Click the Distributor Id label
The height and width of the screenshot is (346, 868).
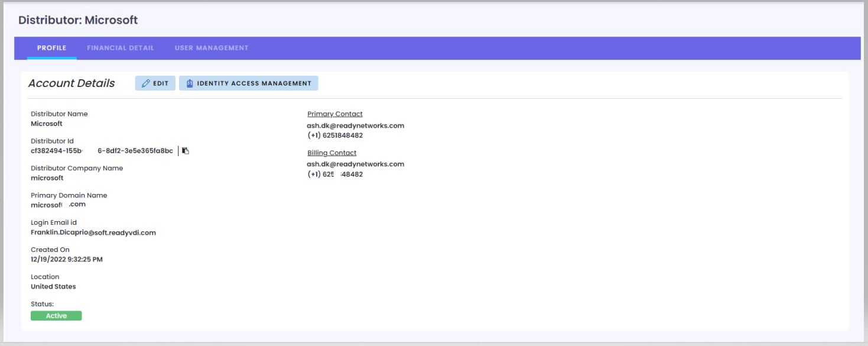52,141
